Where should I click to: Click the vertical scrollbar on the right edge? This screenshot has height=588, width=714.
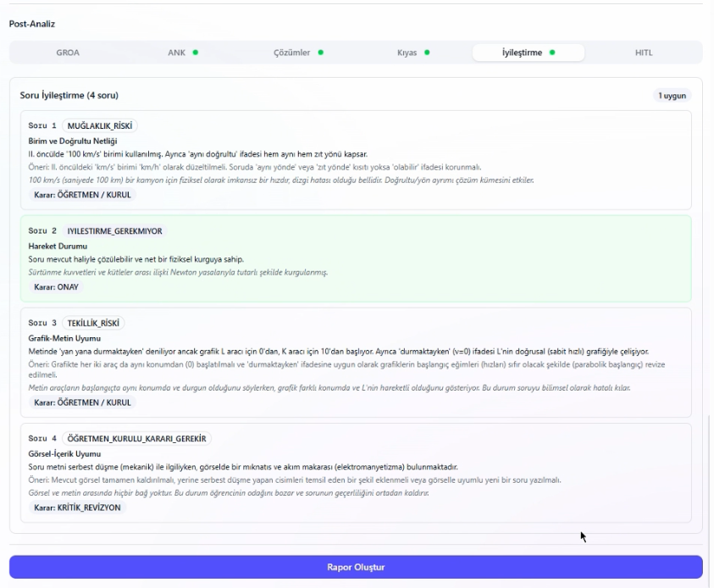pos(711,474)
